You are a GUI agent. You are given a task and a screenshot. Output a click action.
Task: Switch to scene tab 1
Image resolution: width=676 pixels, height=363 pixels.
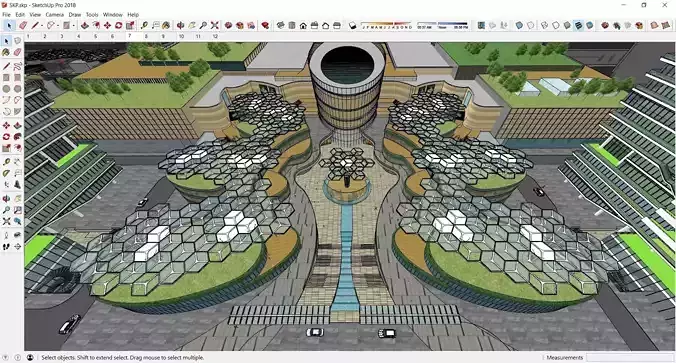coord(28,37)
